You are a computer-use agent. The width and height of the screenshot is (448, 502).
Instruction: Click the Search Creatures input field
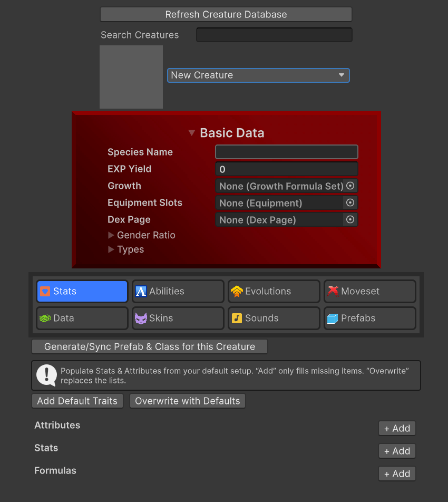pyautogui.click(x=274, y=35)
